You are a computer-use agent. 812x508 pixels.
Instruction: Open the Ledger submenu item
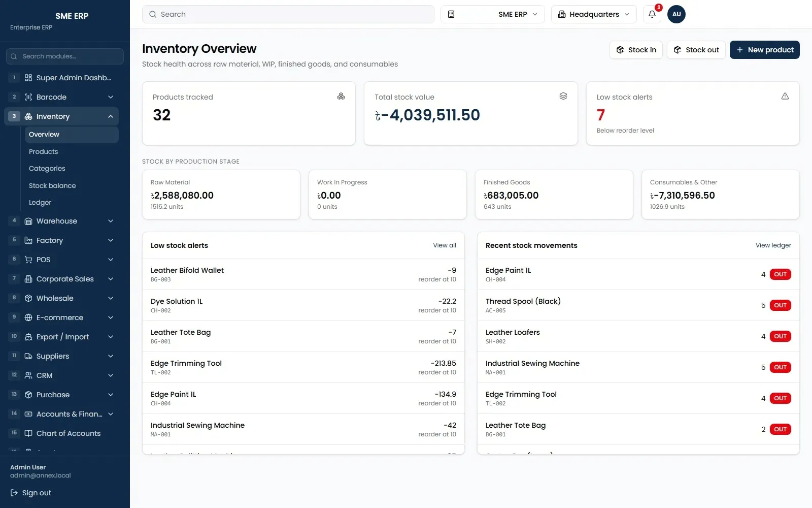[72, 202]
